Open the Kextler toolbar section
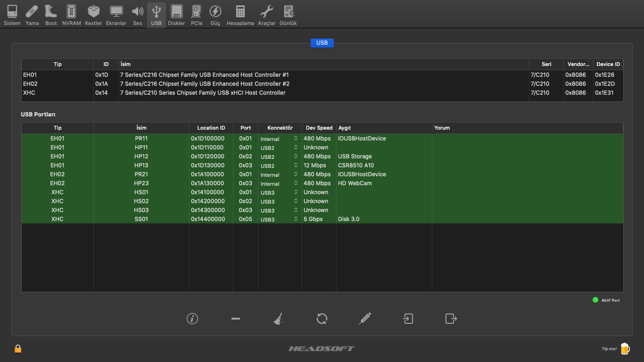Image resolution: width=644 pixels, height=362 pixels. (93, 15)
